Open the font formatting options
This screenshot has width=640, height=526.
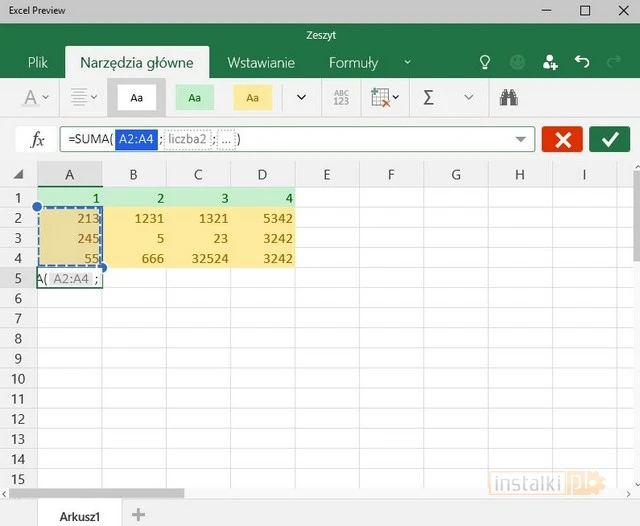(35, 98)
